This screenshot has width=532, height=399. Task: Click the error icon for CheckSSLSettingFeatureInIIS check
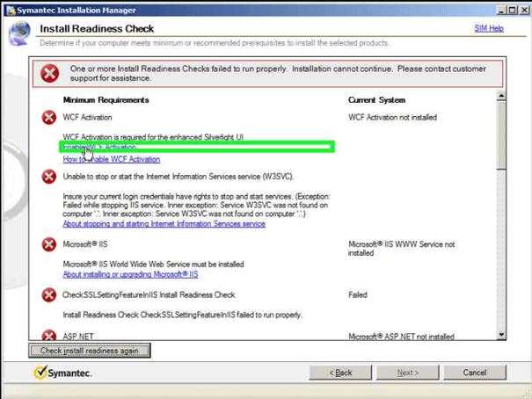(49, 295)
